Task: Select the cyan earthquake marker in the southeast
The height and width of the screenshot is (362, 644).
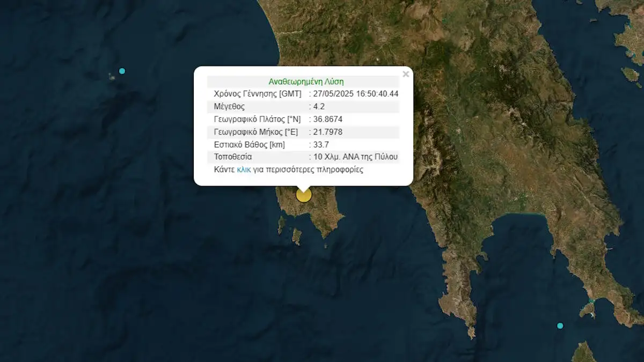Action: pyautogui.click(x=560, y=326)
